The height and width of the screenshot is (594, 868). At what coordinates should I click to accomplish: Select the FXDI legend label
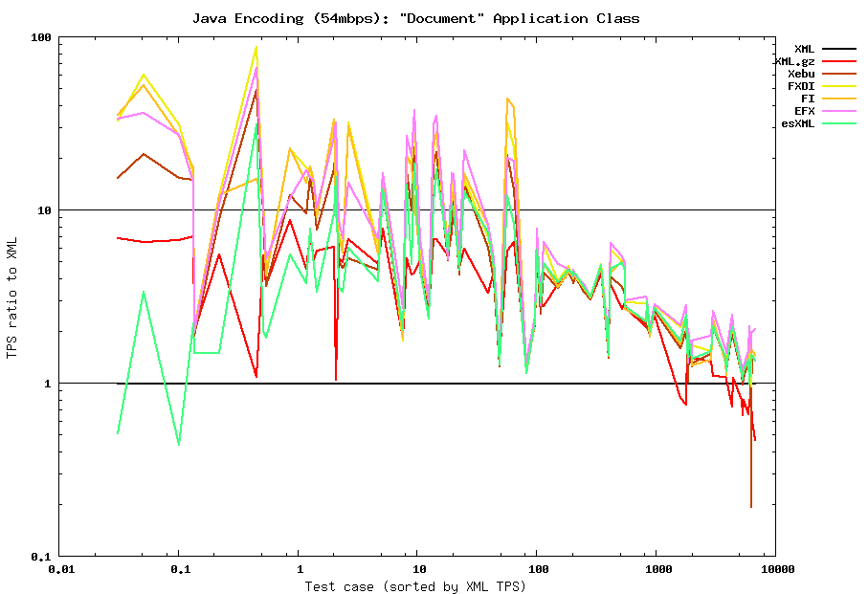tap(800, 86)
